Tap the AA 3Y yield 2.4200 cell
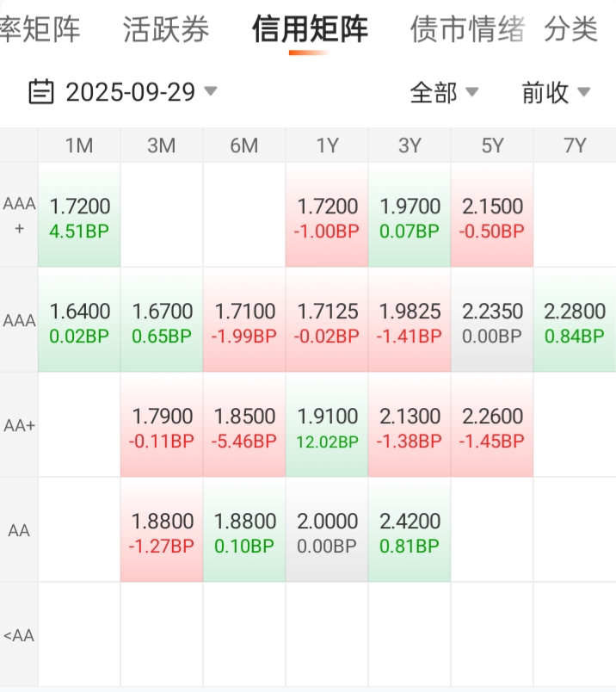 (410, 533)
